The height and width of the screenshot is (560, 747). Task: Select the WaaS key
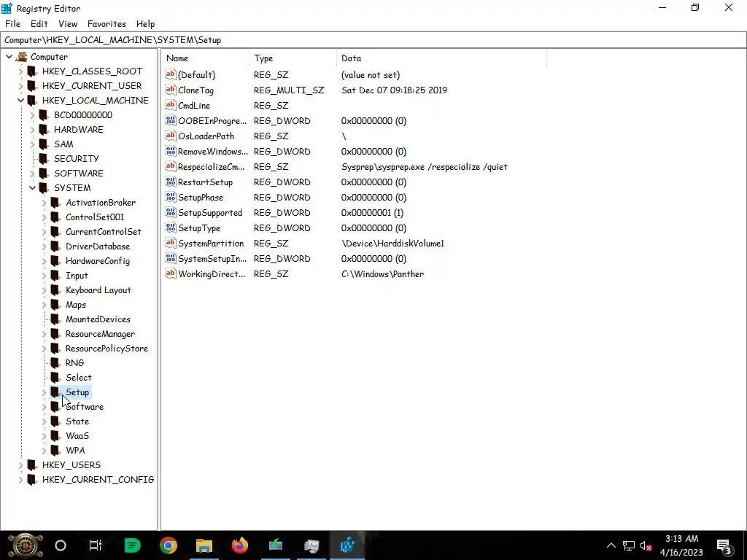click(x=77, y=436)
